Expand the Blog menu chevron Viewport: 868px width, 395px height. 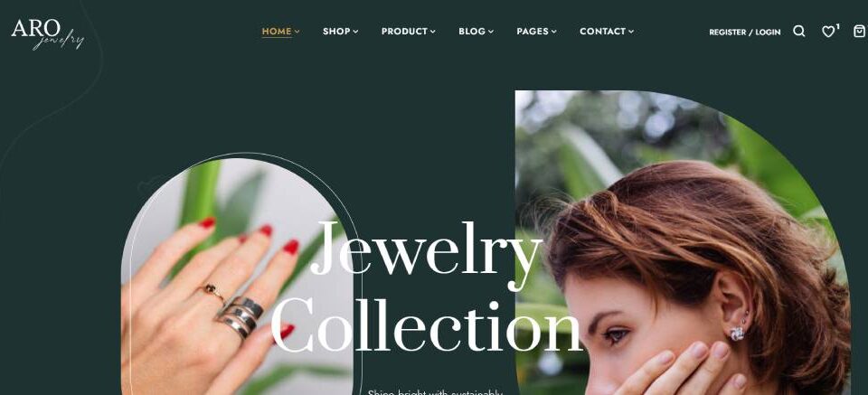tap(490, 32)
